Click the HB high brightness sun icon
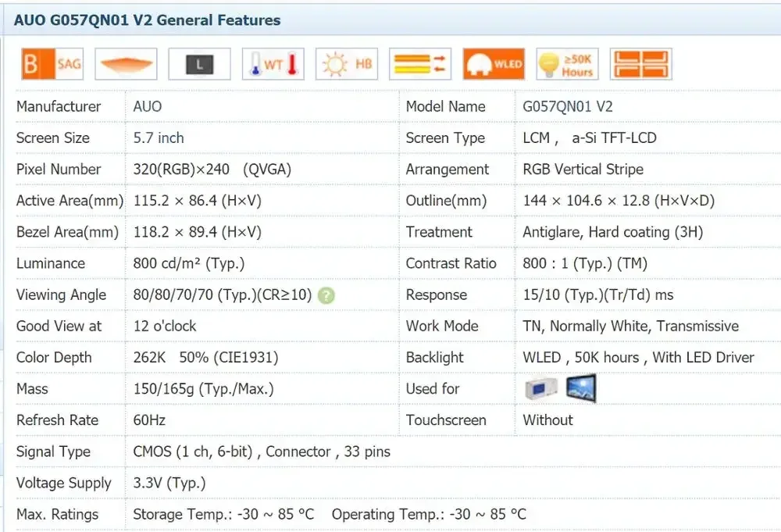The width and height of the screenshot is (781, 532). pos(346,64)
